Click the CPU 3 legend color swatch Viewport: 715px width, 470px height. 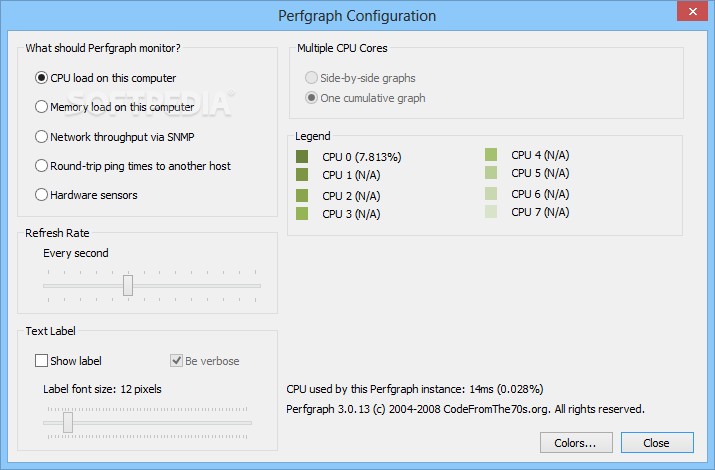(x=302, y=214)
